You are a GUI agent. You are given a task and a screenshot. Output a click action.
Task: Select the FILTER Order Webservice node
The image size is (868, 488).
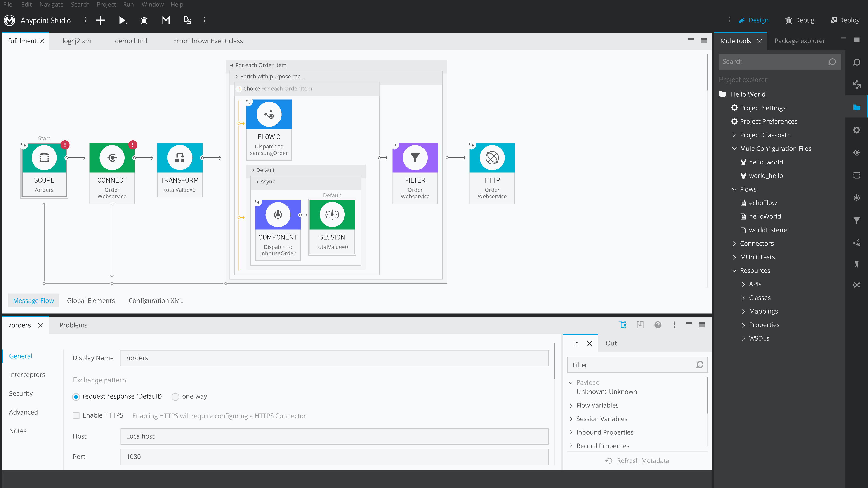(x=415, y=174)
